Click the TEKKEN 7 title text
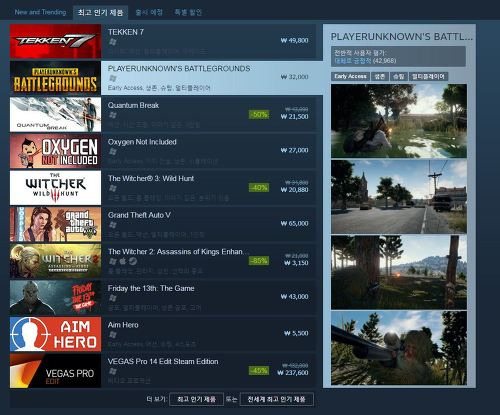The image size is (500, 415). tap(126, 32)
